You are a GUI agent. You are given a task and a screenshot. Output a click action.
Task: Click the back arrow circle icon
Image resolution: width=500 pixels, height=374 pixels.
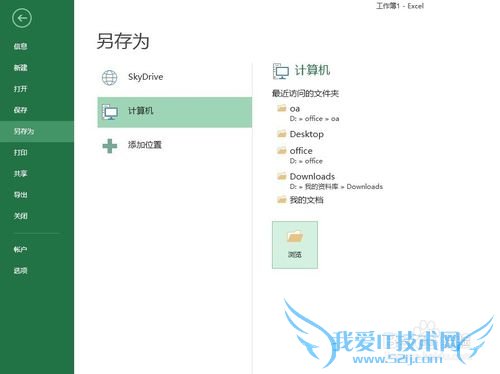[22, 18]
